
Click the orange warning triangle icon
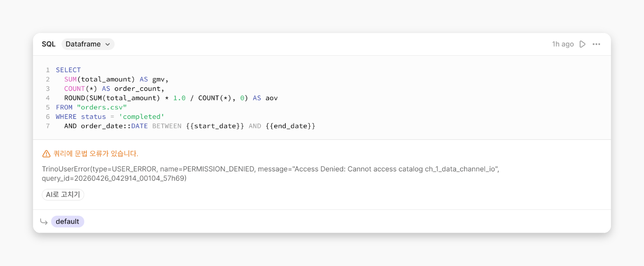click(46, 154)
